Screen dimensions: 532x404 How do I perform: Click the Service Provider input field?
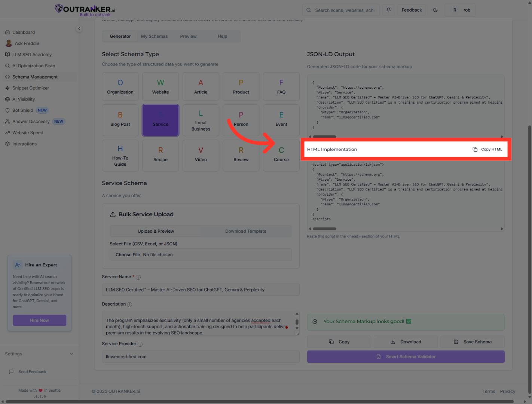pos(201,357)
